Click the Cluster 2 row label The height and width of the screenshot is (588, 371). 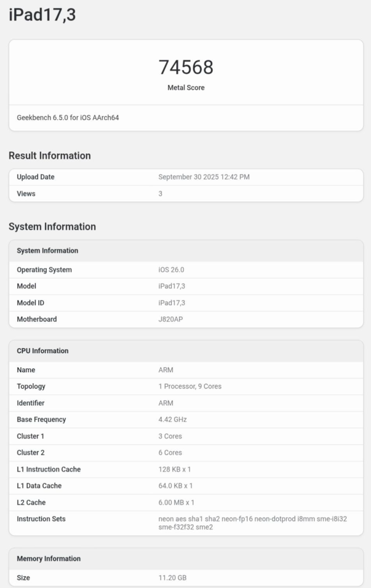click(30, 453)
